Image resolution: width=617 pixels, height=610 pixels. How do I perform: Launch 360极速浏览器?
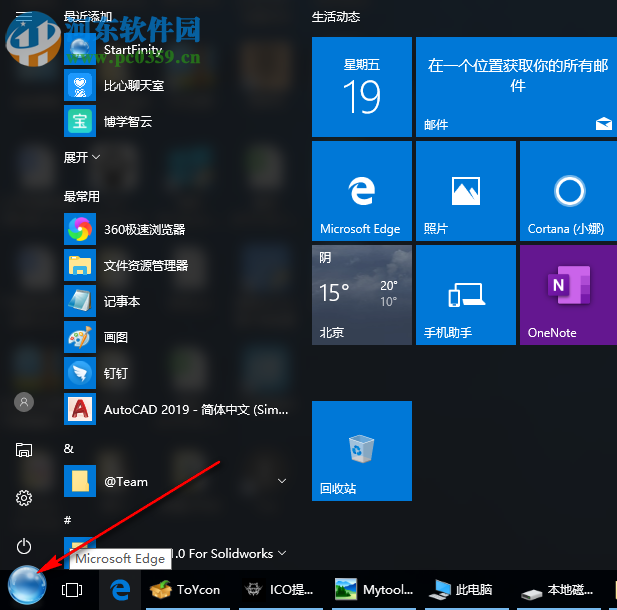click(x=177, y=229)
